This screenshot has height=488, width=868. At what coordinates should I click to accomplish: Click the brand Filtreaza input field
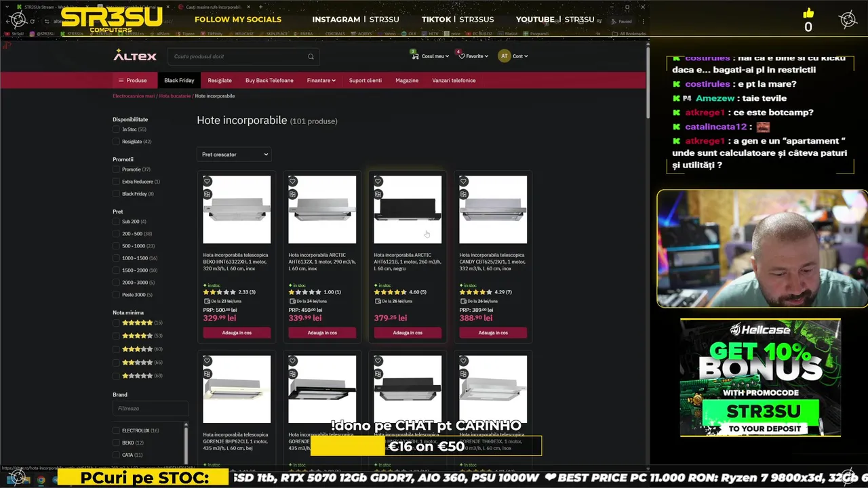[151, 408]
